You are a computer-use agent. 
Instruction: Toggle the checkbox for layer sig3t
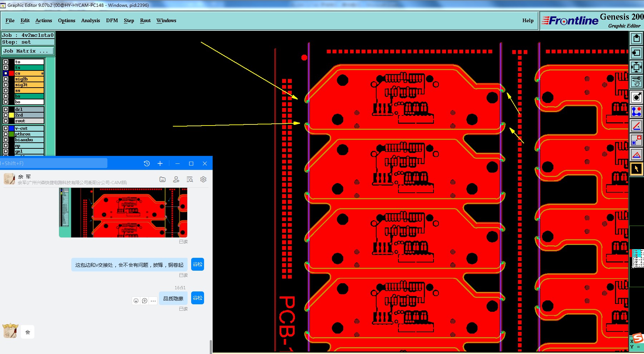tap(6, 85)
